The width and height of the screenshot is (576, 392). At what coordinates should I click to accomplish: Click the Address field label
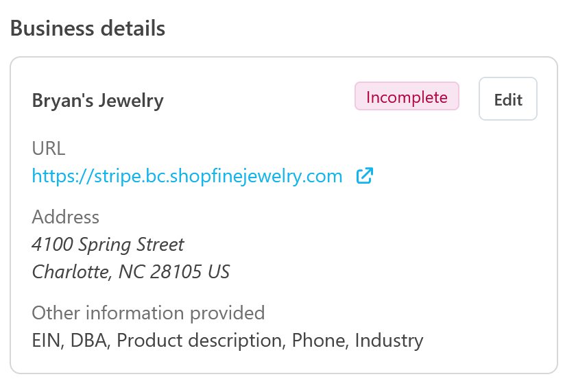pyautogui.click(x=66, y=217)
